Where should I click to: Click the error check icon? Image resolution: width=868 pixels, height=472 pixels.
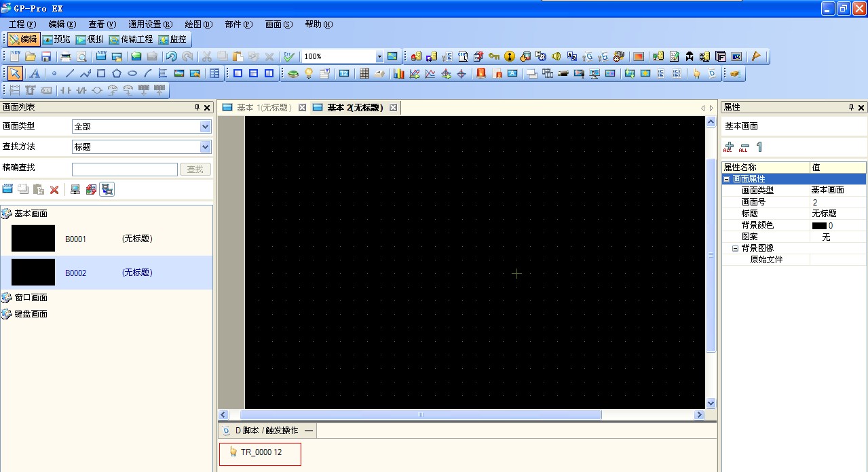pyautogui.click(x=289, y=57)
